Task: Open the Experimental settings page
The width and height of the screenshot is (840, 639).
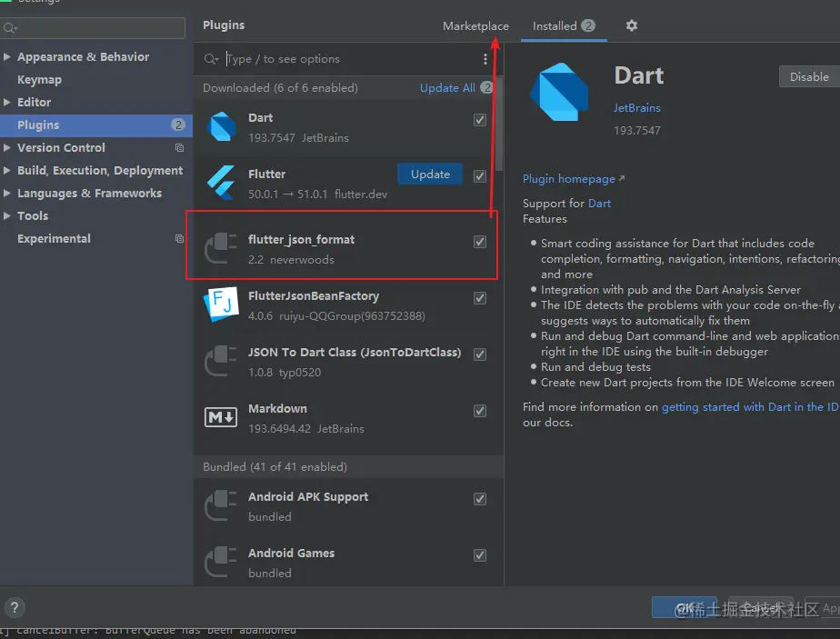Action: [54, 238]
